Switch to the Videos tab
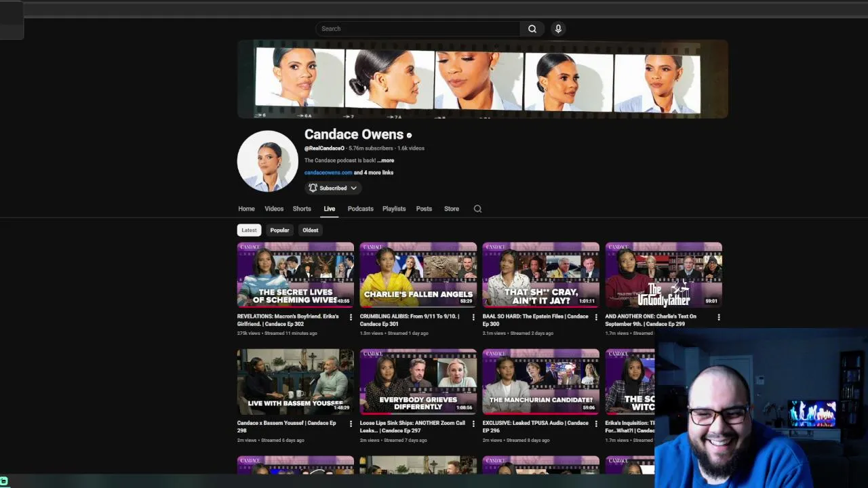Image resolution: width=868 pixels, height=488 pixels. pyautogui.click(x=274, y=209)
